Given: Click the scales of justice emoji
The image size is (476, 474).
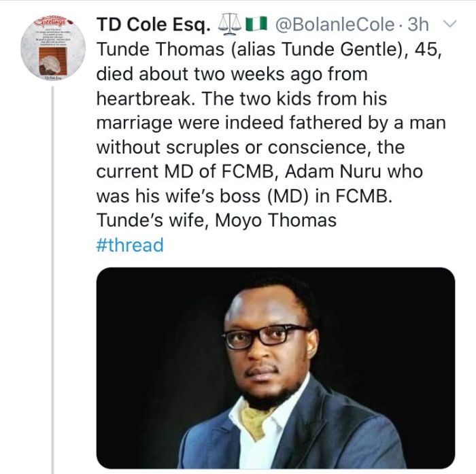Looking at the screenshot, I should (x=230, y=24).
